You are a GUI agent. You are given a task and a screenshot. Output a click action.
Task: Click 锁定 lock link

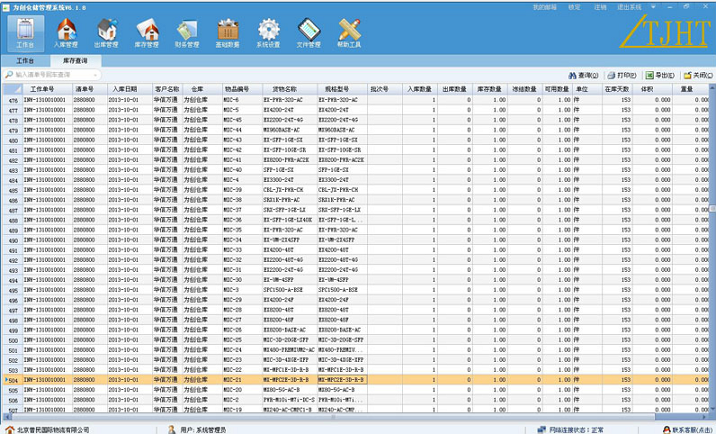click(574, 7)
